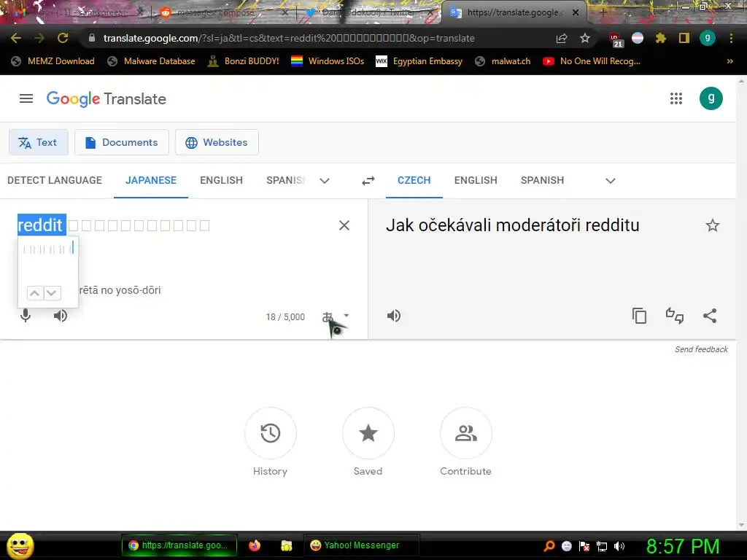
Task: Open the smiley Start button
Action: (x=20, y=546)
